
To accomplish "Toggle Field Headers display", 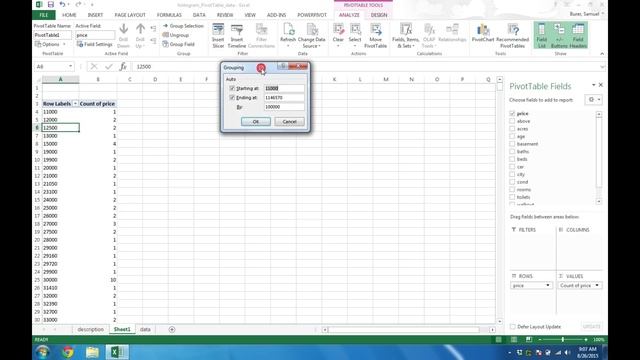I will (x=578, y=36).
